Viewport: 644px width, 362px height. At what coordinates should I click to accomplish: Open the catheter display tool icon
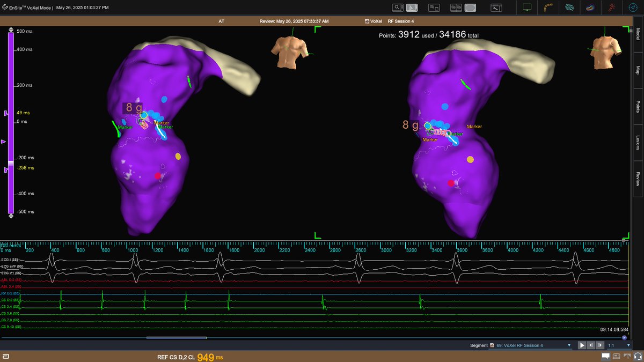(434, 8)
